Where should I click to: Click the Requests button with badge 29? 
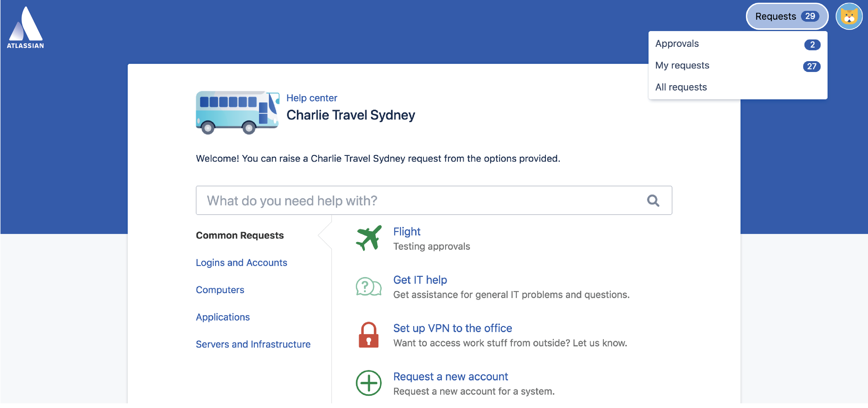click(785, 17)
